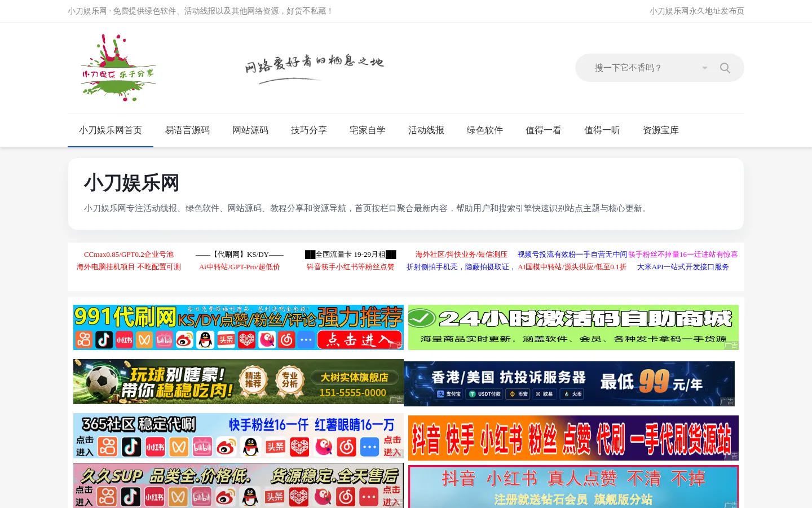Go to 小刀娱乐网首页 tab
The height and width of the screenshot is (508, 812).
tap(111, 130)
